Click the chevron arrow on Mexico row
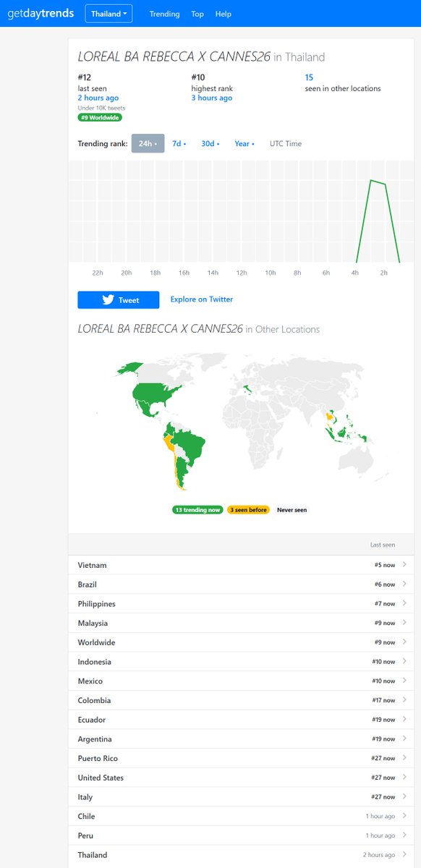This screenshot has width=421, height=868. pyautogui.click(x=404, y=681)
